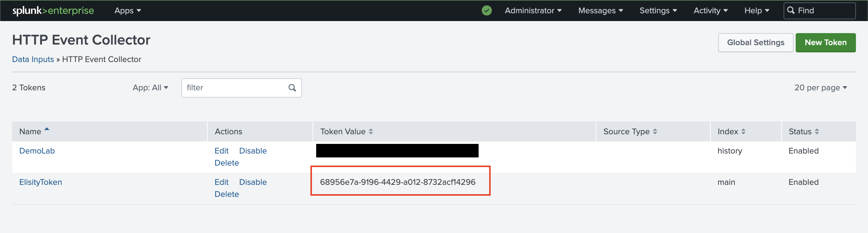The width and height of the screenshot is (868, 233).
Task: Click the Splunk enterprise logo
Action: coord(53,11)
